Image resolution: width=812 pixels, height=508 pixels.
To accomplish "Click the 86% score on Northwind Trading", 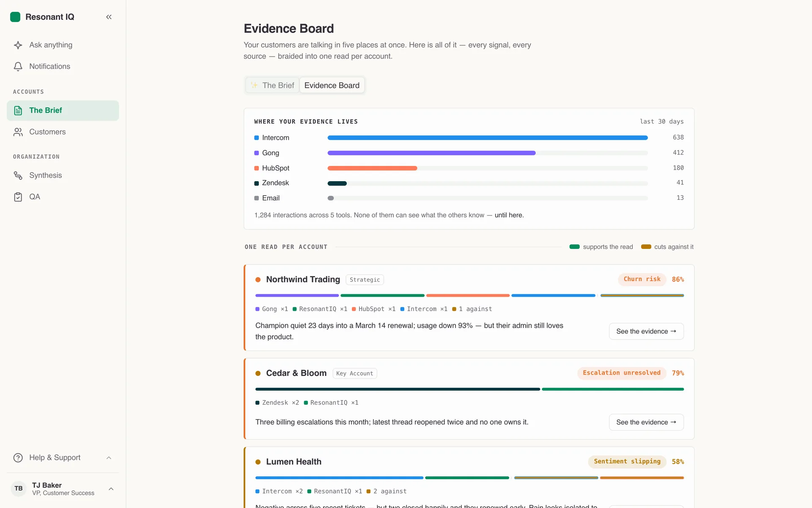I will (678, 279).
